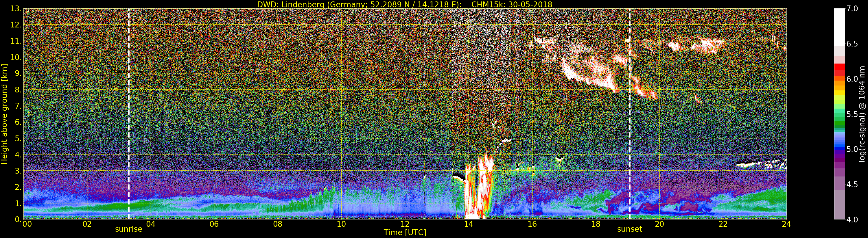Viewport: 868px width, 238px height.
Task: Click the time axis tick '22'
Action: [x=723, y=224]
